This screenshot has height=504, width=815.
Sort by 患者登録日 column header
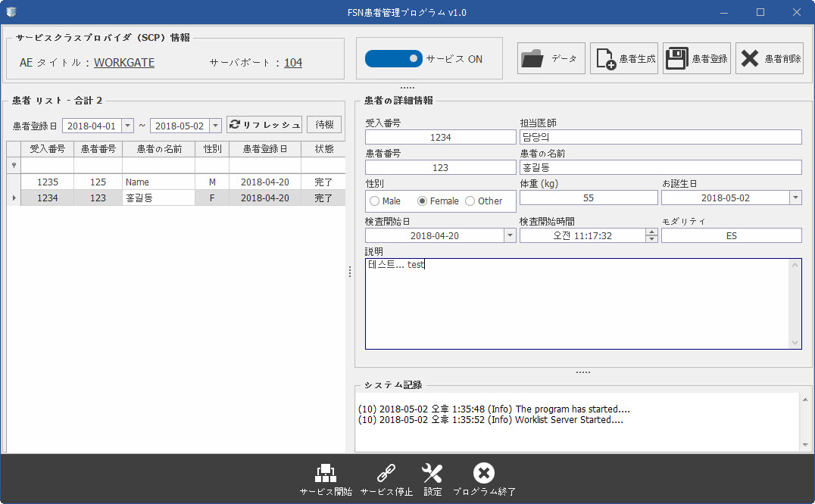[264, 149]
